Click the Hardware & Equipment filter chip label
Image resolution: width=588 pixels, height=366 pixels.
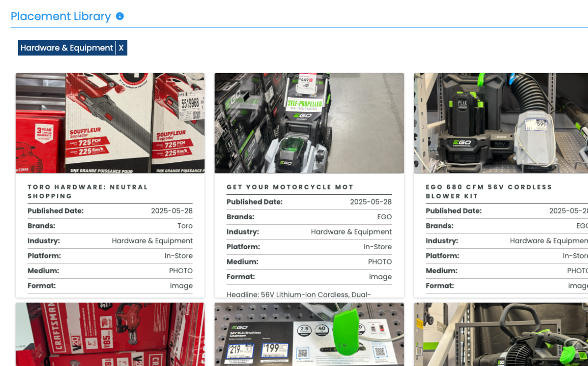point(67,48)
